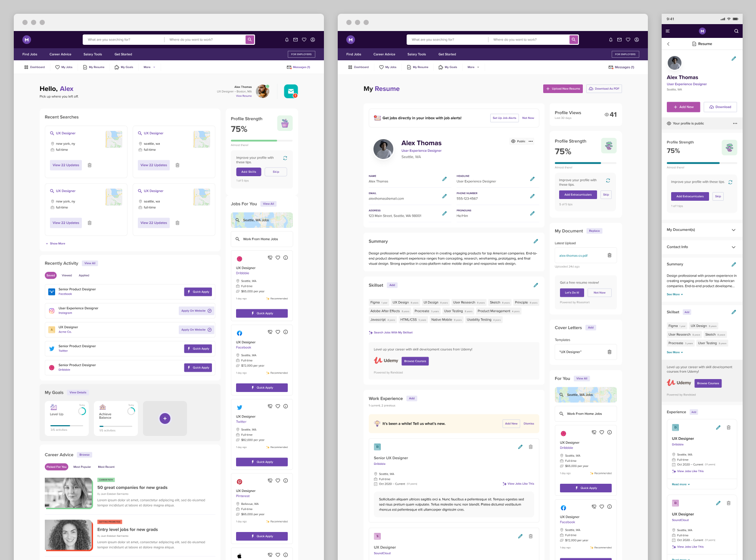The height and width of the screenshot is (560, 756).
Task: Delete the Senior UX Designer work experience entry
Action: pos(530,447)
